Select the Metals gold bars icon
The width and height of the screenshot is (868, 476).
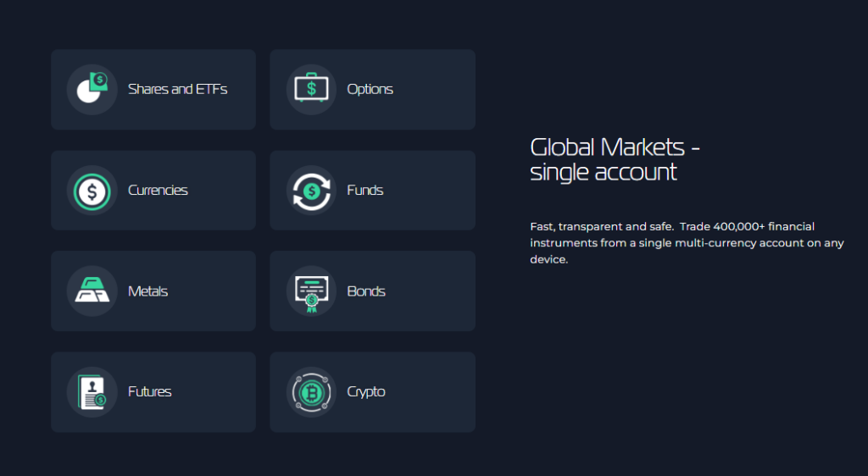click(x=92, y=291)
